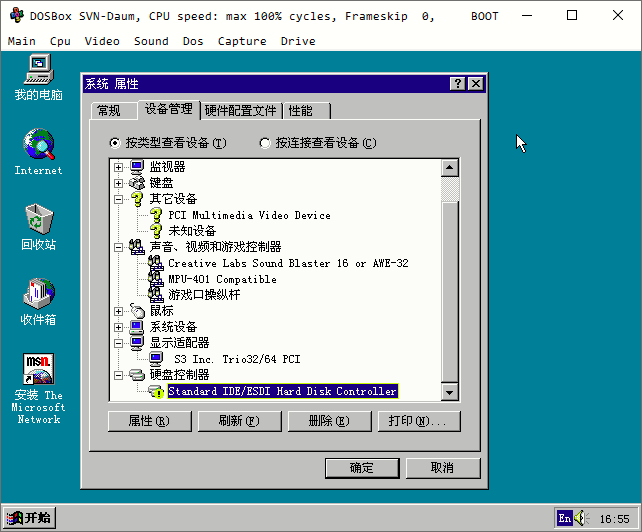Click the 监视器 monitor device icon
This screenshot has width=642, height=532.
click(x=137, y=167)
